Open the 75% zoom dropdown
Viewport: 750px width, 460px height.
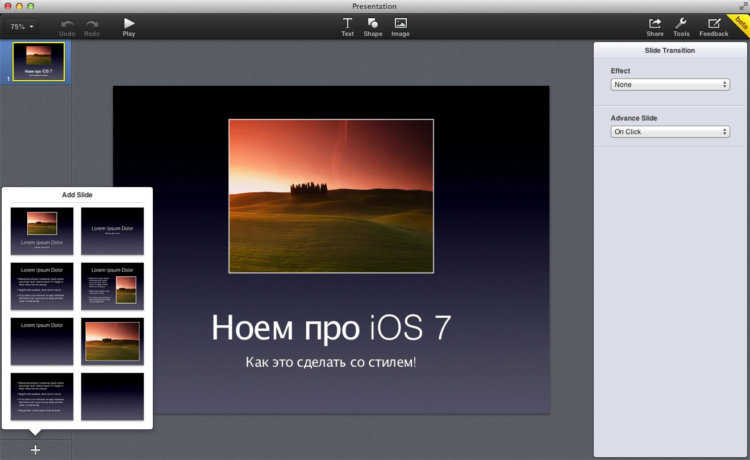(x=22, y=26)
